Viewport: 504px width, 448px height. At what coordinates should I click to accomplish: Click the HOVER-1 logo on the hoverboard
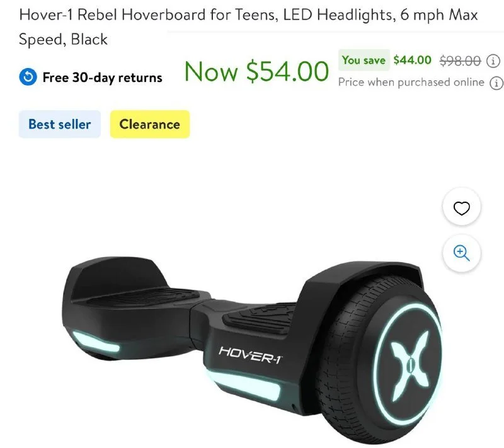point(250,355)
